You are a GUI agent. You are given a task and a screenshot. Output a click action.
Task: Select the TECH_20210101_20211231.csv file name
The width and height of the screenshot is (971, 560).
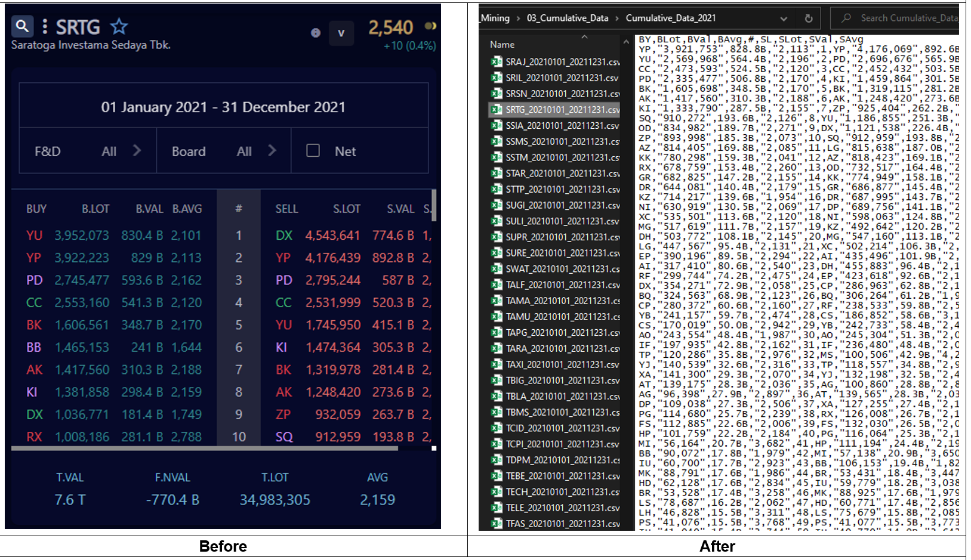(x=563, y=491)
